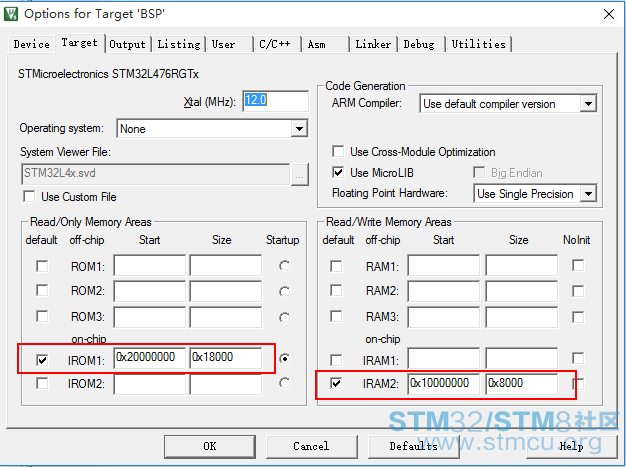Screen dimensions: 626x467
Task: Enable NoInit for RAM3
Action: pyautogui.click(x=578, y=317)
